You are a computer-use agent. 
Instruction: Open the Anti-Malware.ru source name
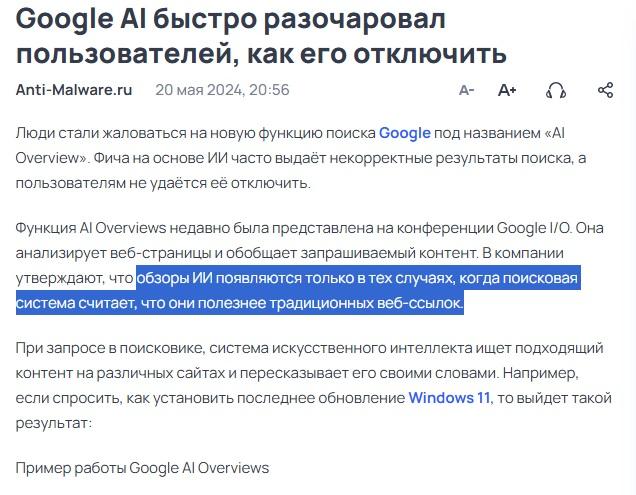(74, 90)
